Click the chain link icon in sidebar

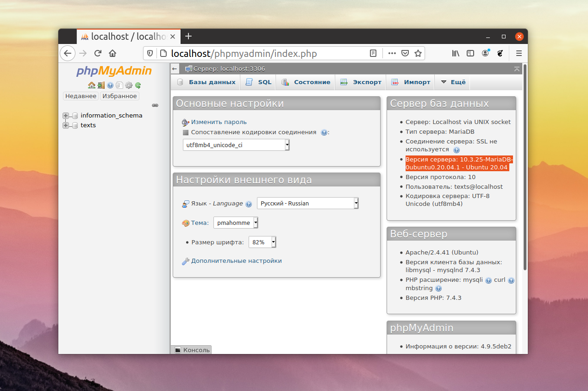click(155, 105)
